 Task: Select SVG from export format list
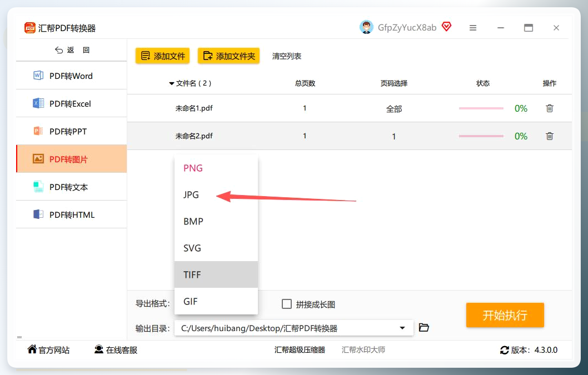216,248
